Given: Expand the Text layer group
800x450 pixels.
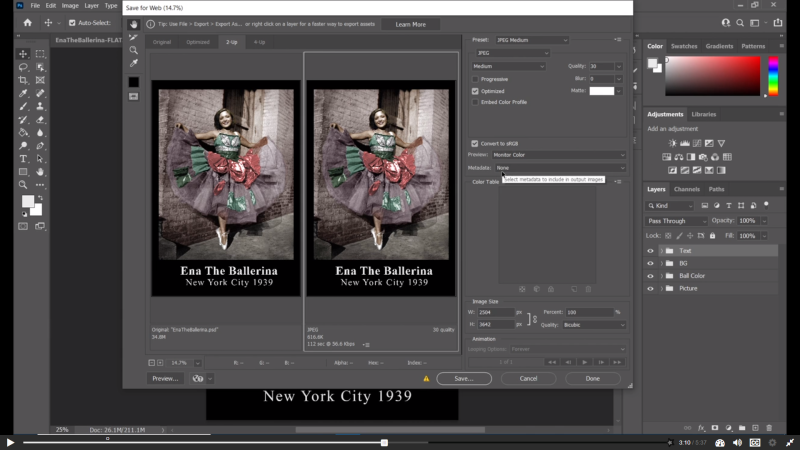Looking at the screenshot, I should (662, 251).
